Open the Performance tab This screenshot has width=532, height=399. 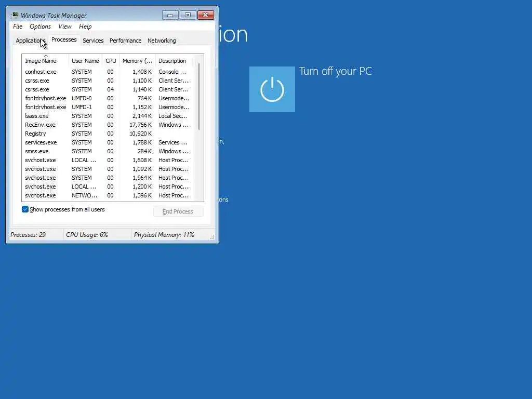tap(126, 41)
